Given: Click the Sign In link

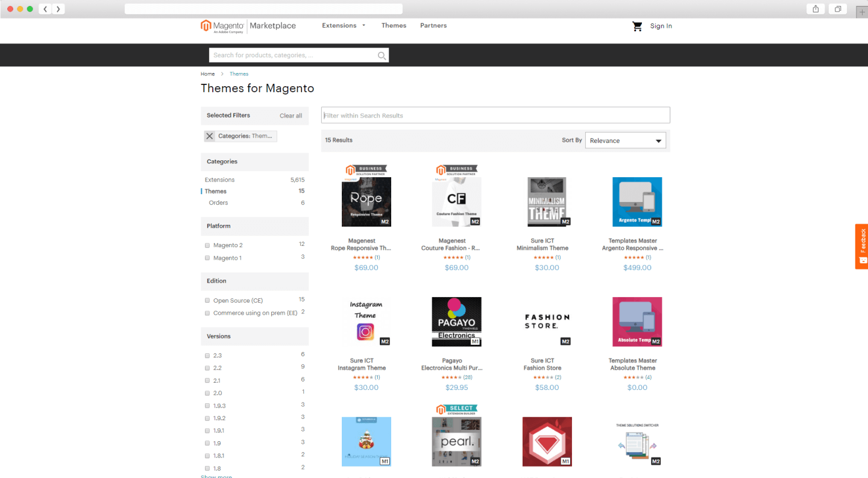Looking at the screenshot, I should point(661,26).
